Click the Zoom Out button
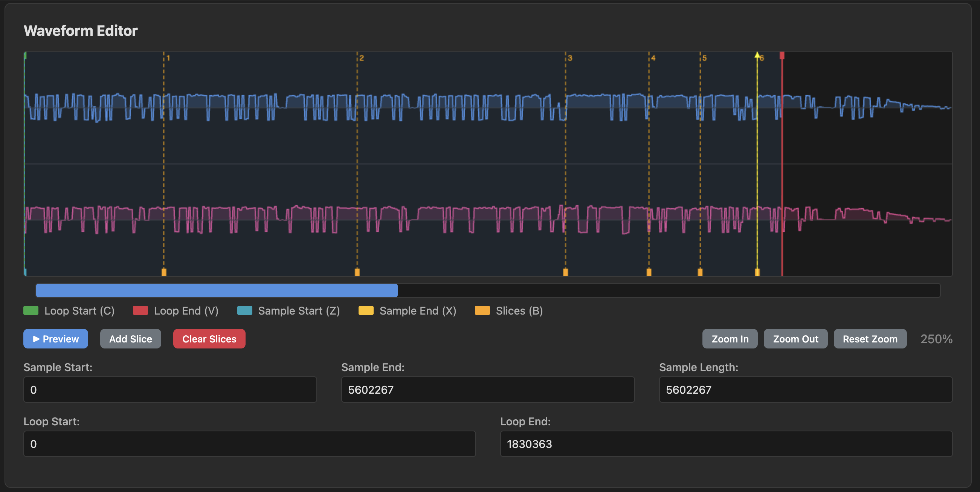Viewport: 980px width, 492px height. pyautogui.click(x=795, y=339)
